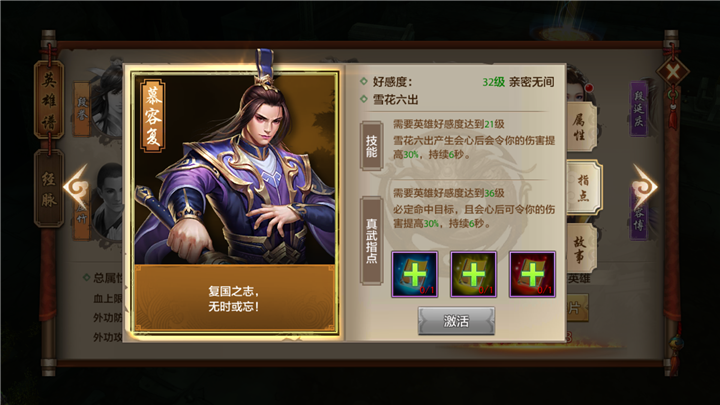Click the blue skill book slot
Screen dimensions: 720x405
(415, 274)
